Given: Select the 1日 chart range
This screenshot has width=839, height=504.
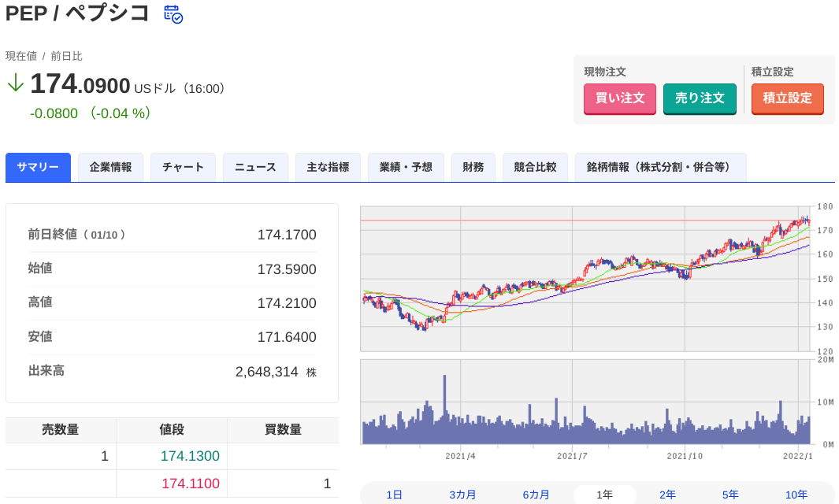Looking at the screenshot, I should coord(394,495).
